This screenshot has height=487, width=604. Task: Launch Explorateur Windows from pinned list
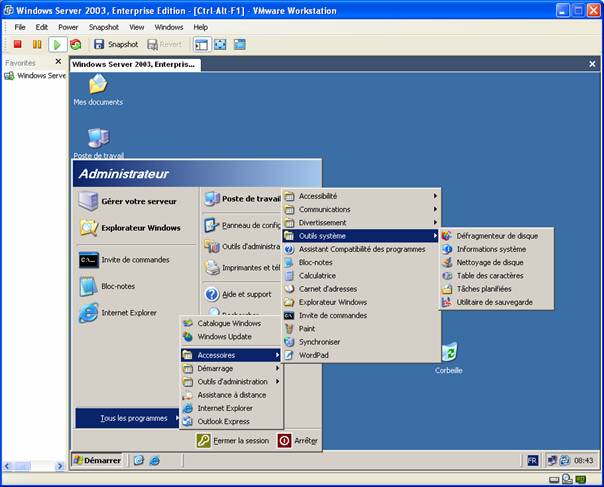[130, 228]
